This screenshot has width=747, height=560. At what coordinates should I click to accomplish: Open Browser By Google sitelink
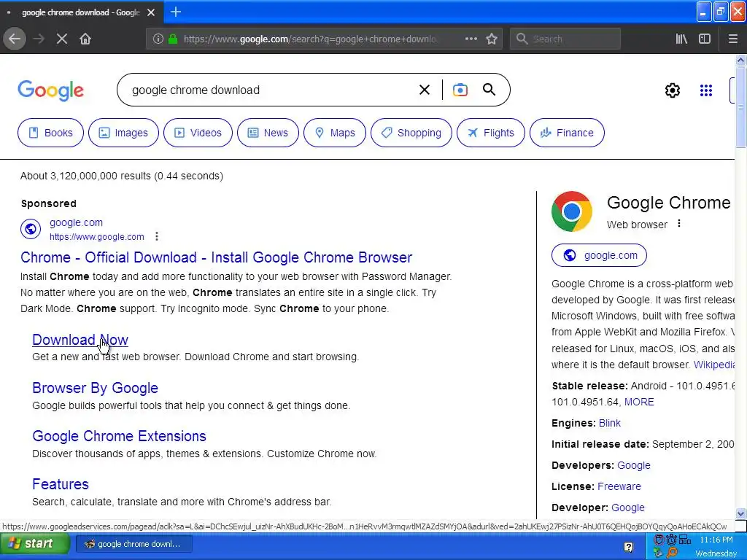[x=95, y=388]
